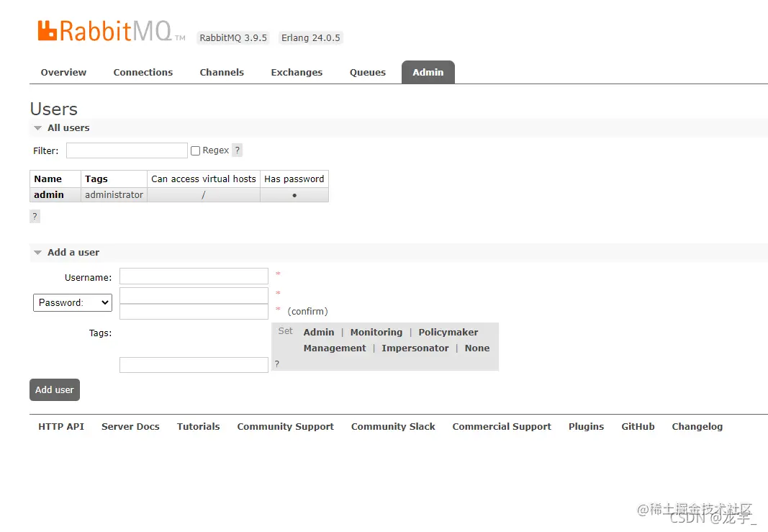
Task: Set the Admin tag
Action: [319, 332]
